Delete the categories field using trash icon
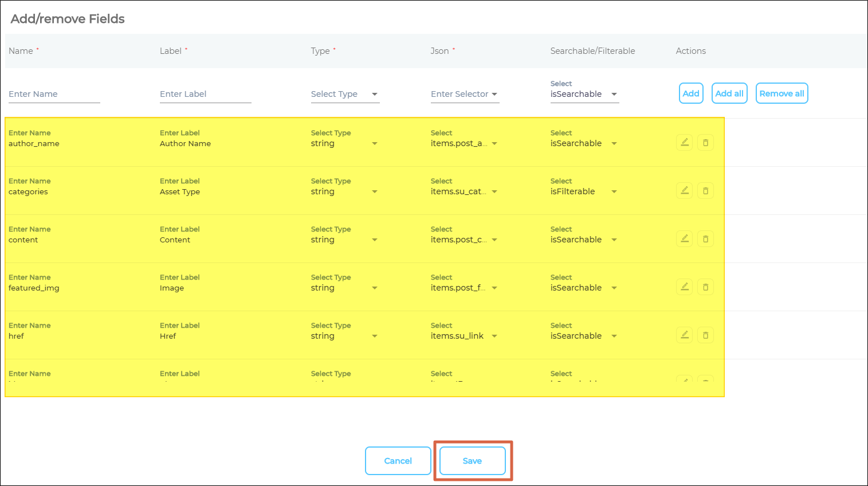The height and width of the screenshot is (486, 868). (x=705, y=190)
